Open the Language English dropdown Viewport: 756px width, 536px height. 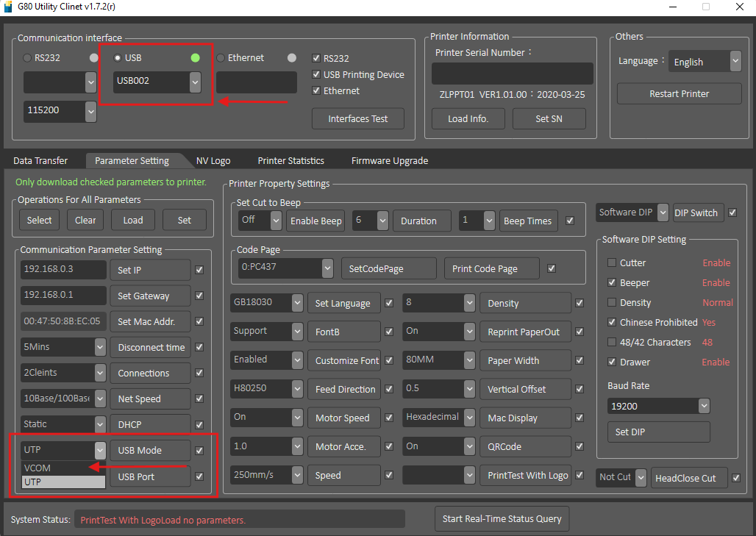(735, 61)
